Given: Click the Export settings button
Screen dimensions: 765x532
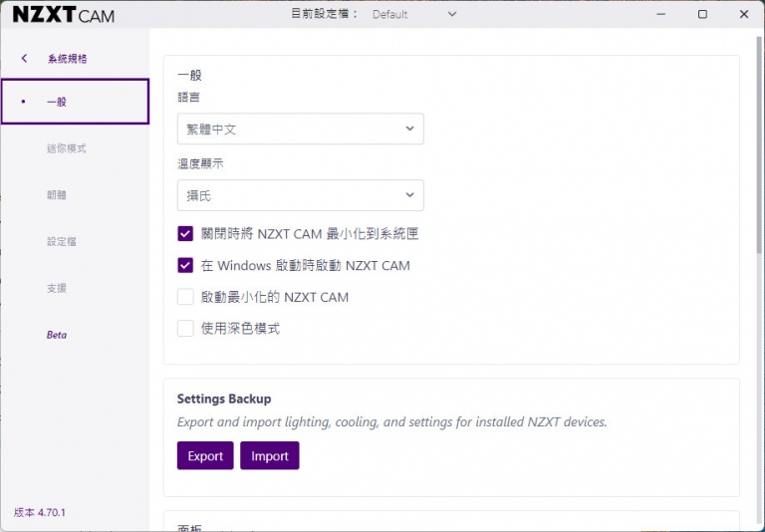Looking at the screenshot, I should [205, 455].
